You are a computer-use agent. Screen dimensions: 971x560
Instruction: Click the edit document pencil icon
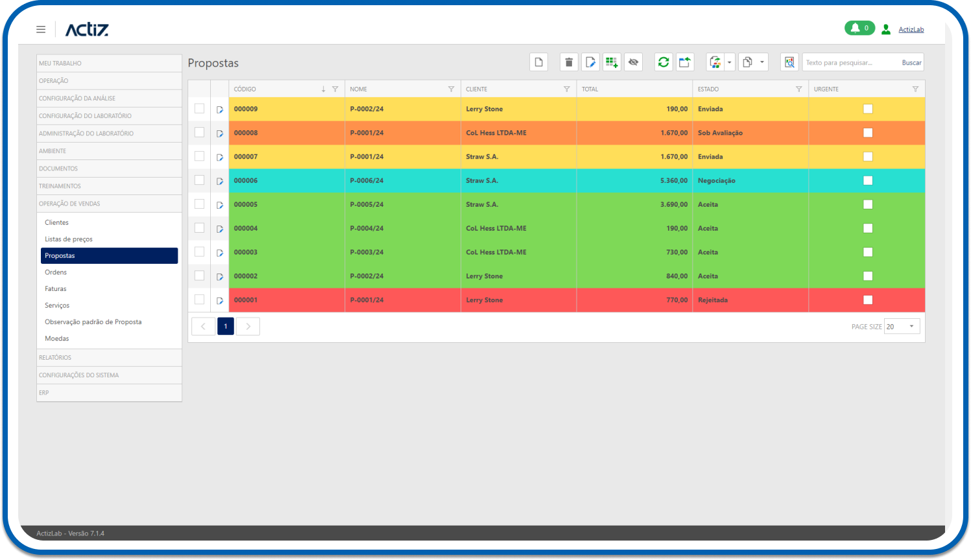pos(590,62)
